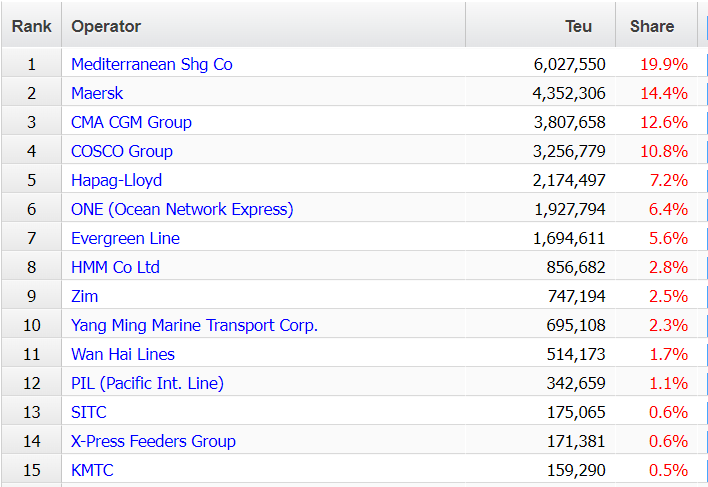Select the Hapag-Lloyd link
The width and height of the screenshot is (708, 487).
click(116, 180)
